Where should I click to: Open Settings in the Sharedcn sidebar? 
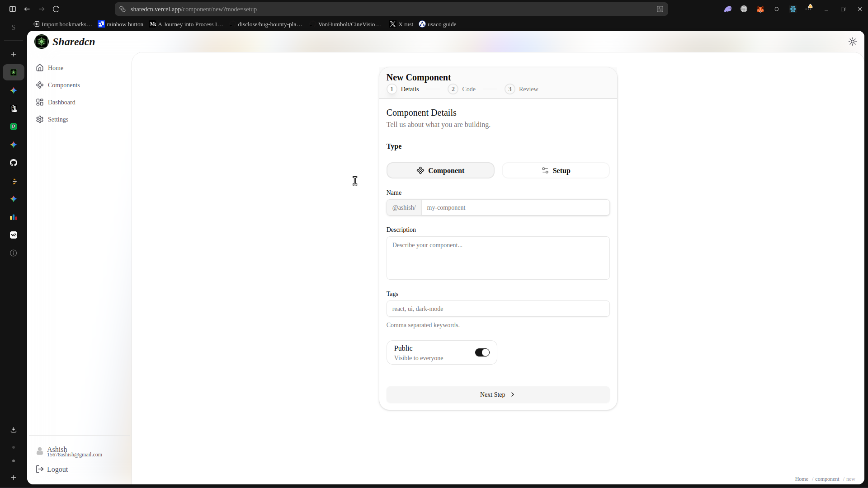[57, 119]
